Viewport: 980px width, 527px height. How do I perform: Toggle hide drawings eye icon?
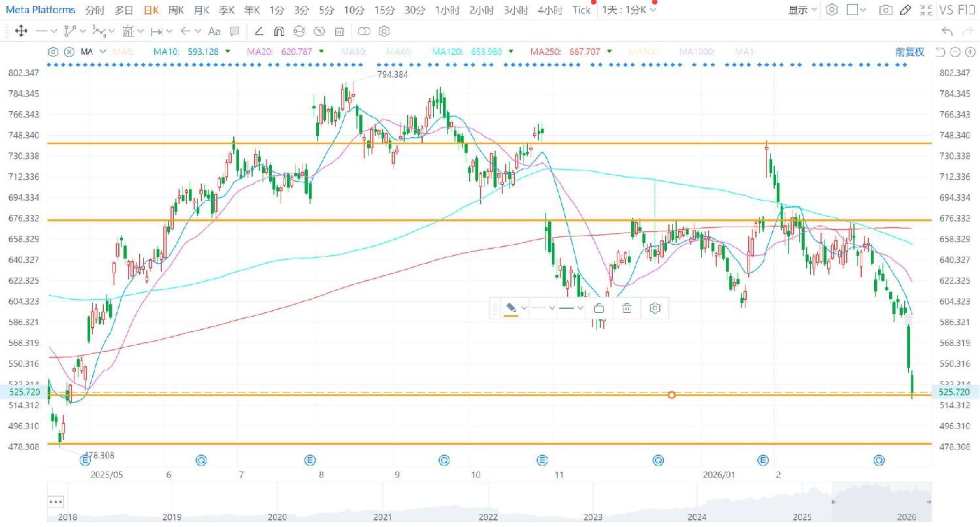tap(319, 31)
